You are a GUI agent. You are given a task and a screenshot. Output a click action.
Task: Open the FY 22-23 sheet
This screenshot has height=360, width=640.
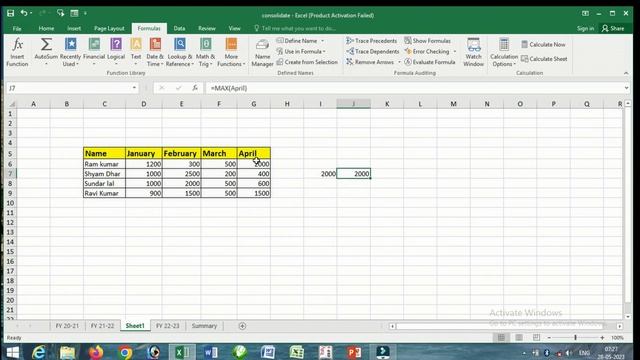[x=167, y=326]
